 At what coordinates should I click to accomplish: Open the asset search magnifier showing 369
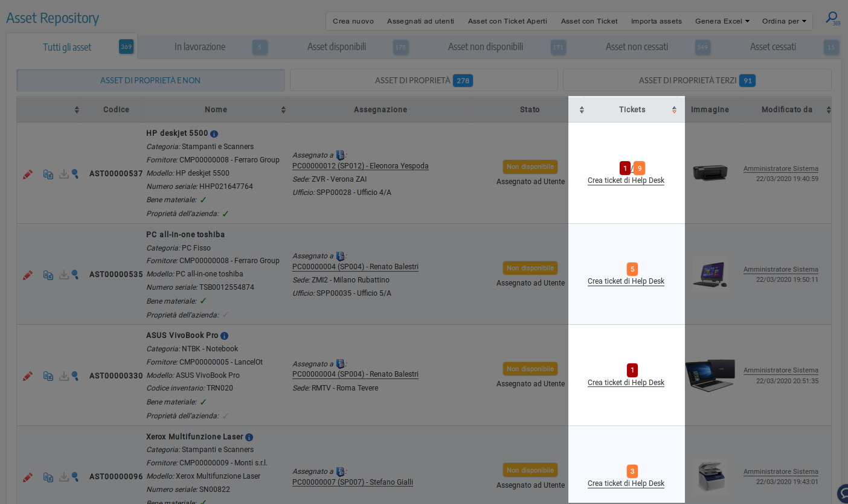click(x=832, y=19)
